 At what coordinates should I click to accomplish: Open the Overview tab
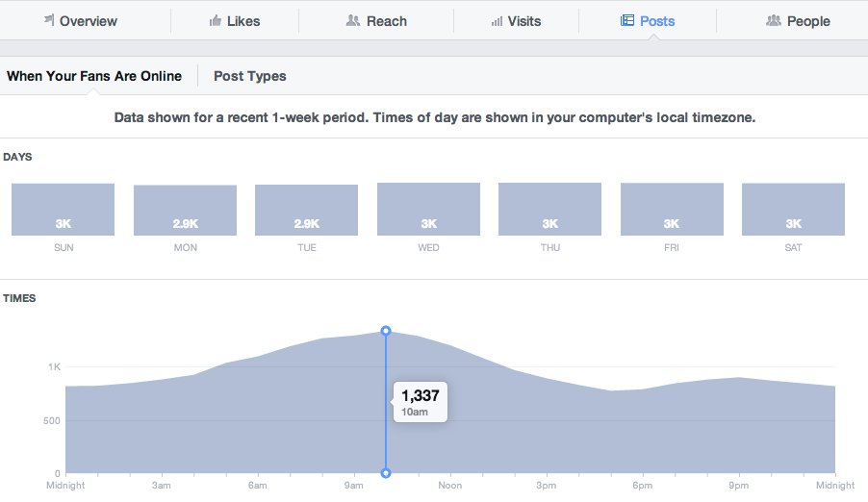click(88, 21)
